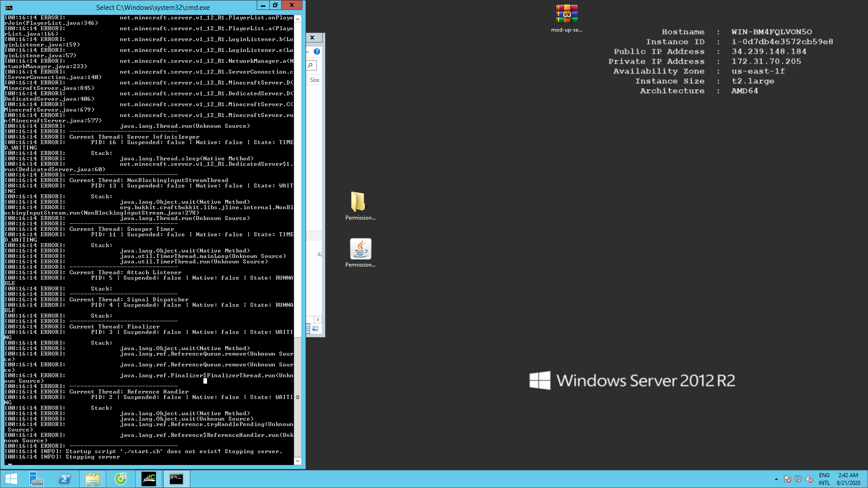The width and height of the screenshot is (868, 488).
Task: Open the mod-up-se WinRAR archive icon
Action: coord(566,14)
